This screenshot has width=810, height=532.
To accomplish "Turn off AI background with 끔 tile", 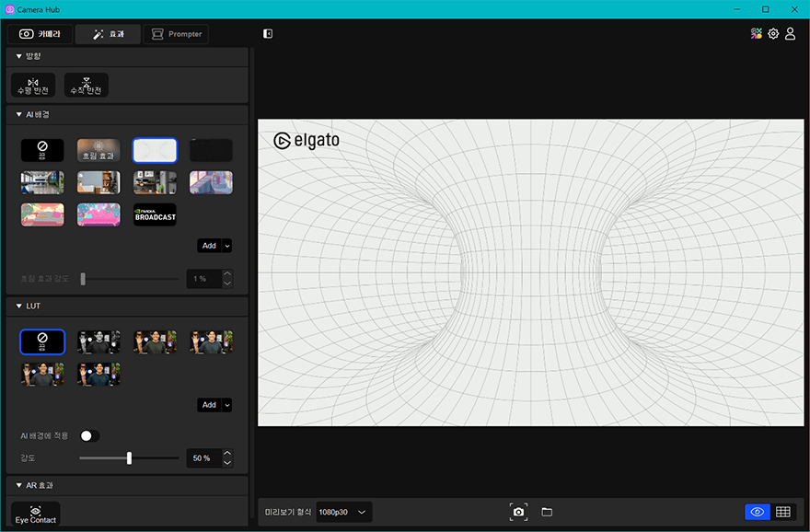I will click(x=42, y=150).
